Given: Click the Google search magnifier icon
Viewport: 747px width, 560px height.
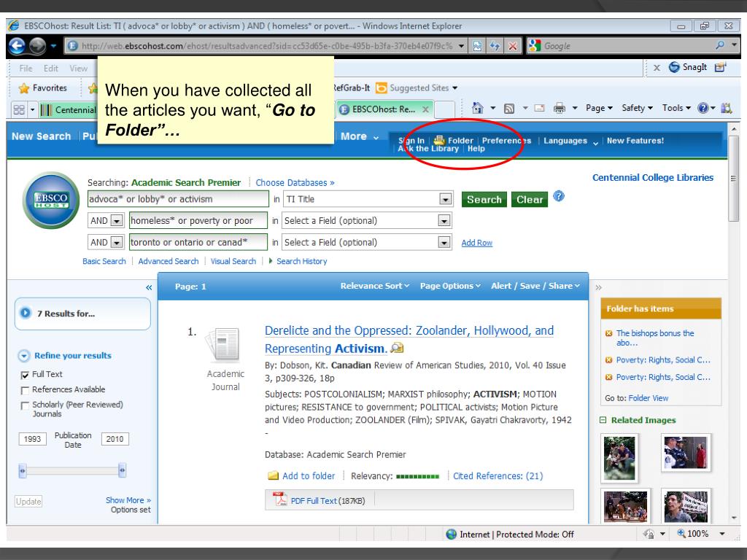Looking at the screenshot, I should pyautogui.click(x=720, y=45).
